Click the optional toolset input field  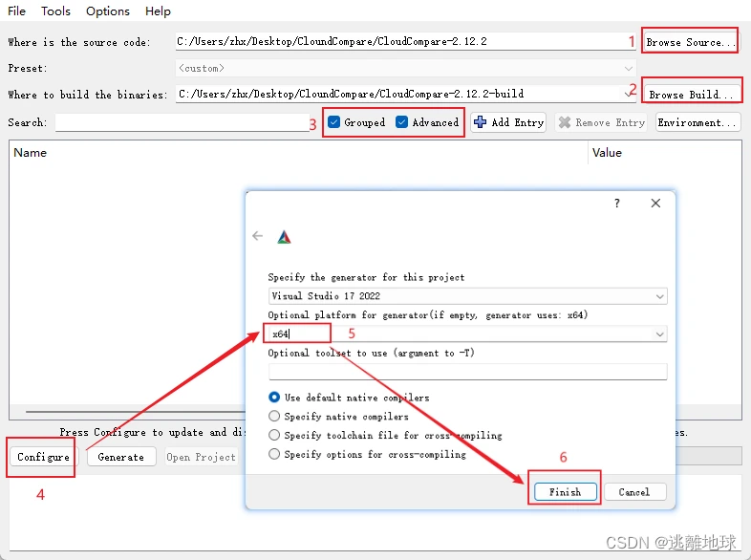pyautogui.click(x=467, y=371)
